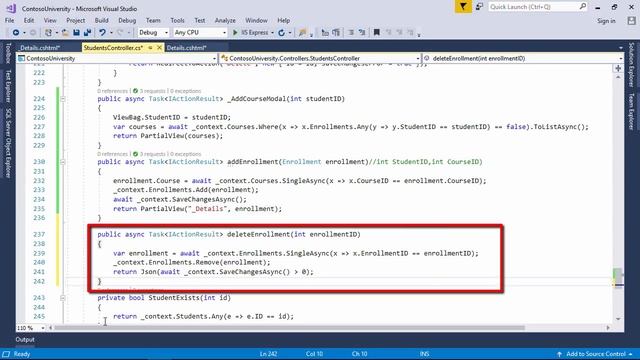Image resolution: width=640 pixels, height=360 pixels.
Task: Start debugging with IIS Express play button
Action: click(235, 32)
